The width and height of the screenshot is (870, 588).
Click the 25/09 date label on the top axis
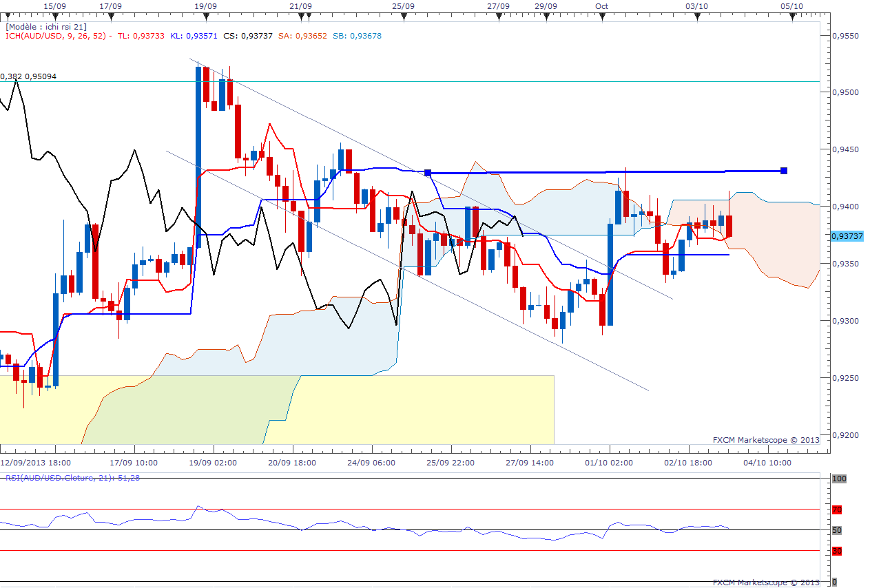point(403,6)
